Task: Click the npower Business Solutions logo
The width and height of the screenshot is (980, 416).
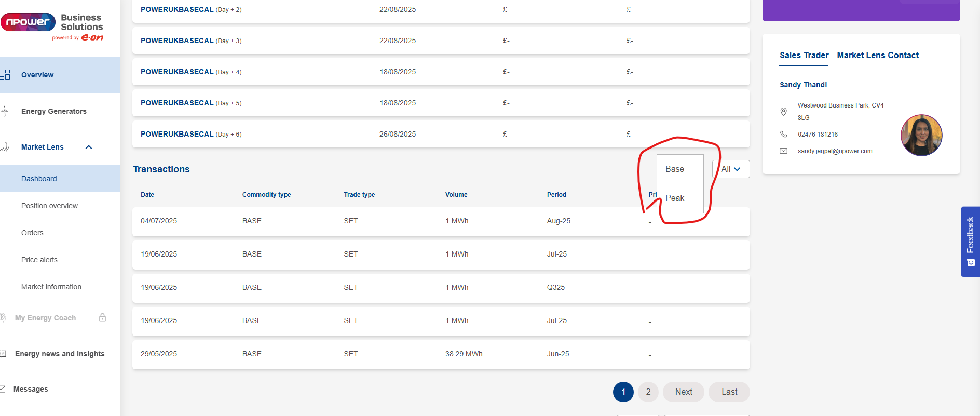Action: [x=52, y=26]
